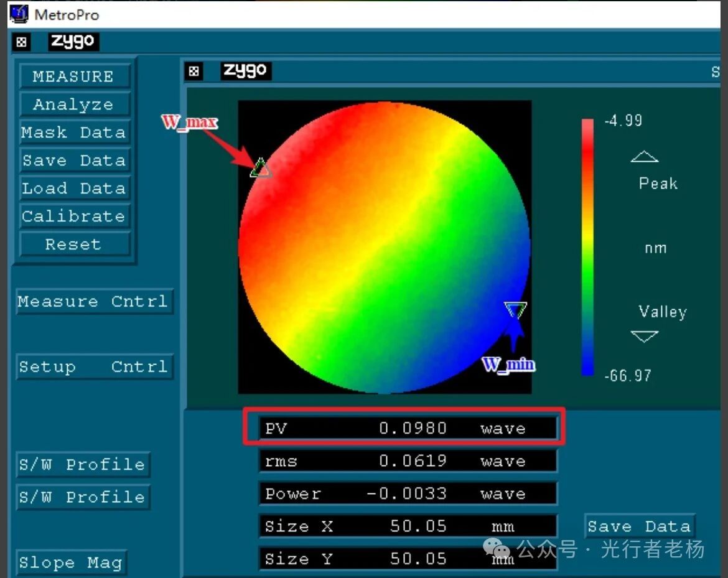Click the W_min valley triangle marker on map

(x=515, y=309)
